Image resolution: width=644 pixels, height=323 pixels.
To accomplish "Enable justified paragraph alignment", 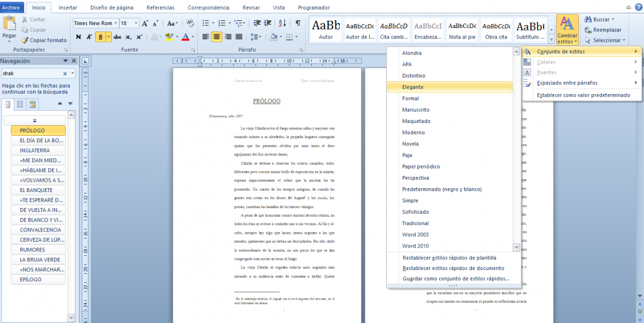I will pyautogui.click(x=238, y=36).
